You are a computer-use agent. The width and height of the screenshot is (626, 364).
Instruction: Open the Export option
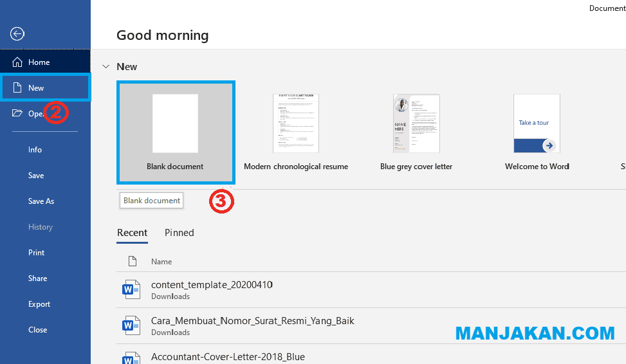[x=39, y=304]
